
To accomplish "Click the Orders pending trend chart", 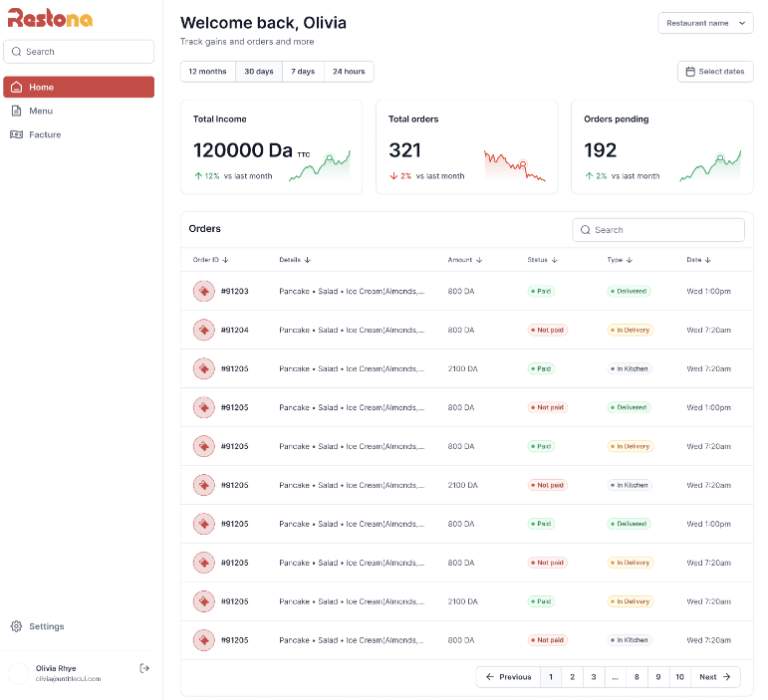I will click(710, 166).
